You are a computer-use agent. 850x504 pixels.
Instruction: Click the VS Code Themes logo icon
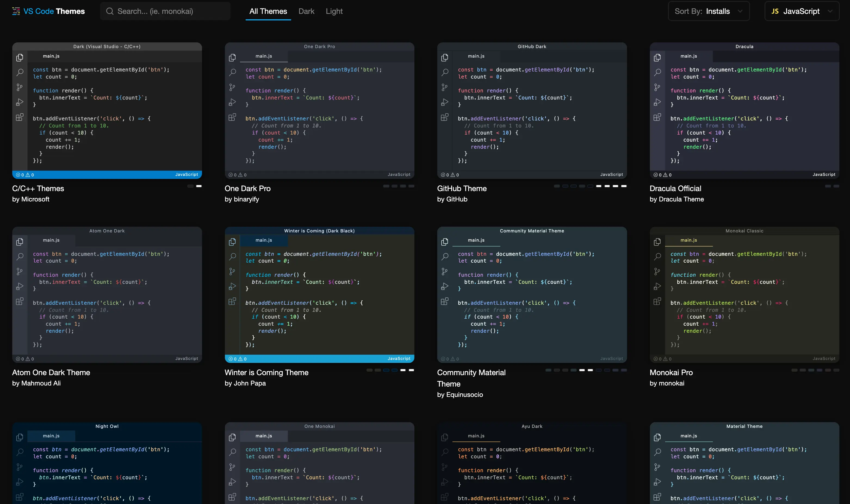coord(16,11)
